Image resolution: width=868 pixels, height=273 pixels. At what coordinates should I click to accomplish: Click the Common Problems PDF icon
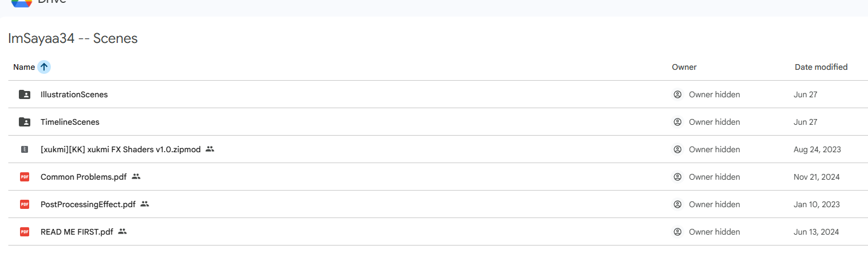(x=25, y=177)
